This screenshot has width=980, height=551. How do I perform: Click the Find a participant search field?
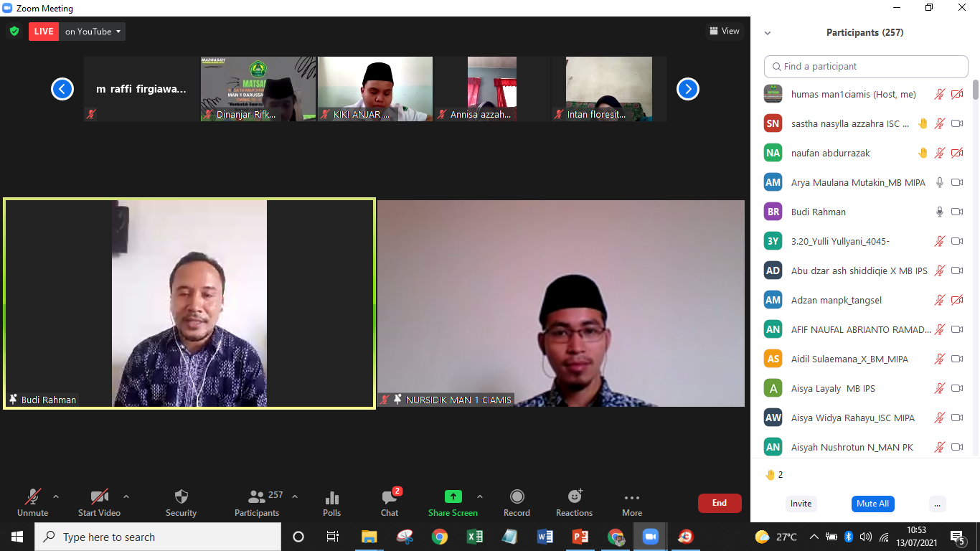(x=866, y=66)
